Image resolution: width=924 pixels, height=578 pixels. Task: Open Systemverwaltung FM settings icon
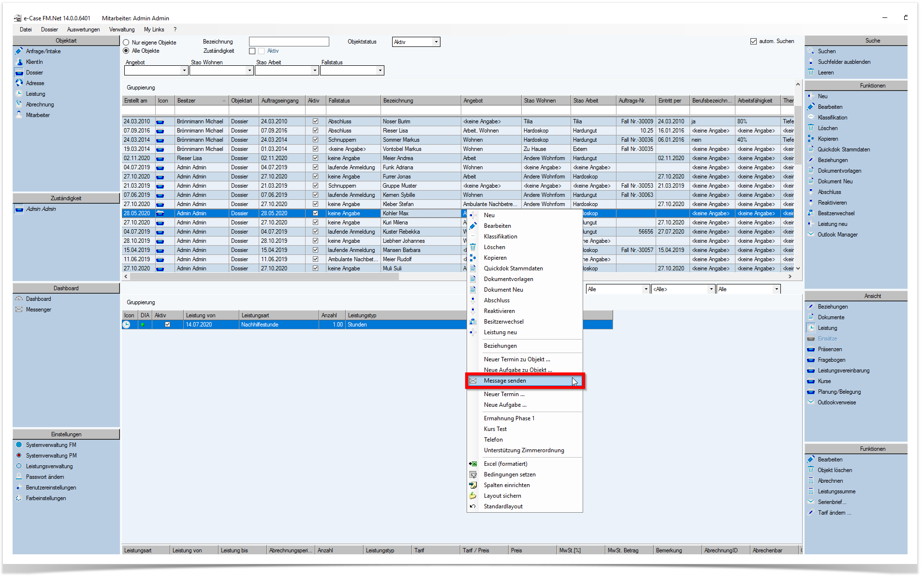click(19, 445)
